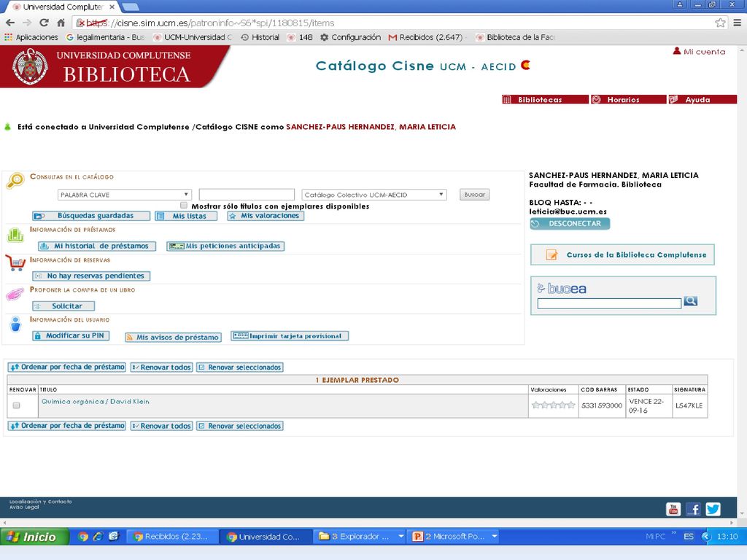Viewport: 747px width, 560px height.
Task: Open Mis peticiones anticipadas
Action: tap(225, 246)
